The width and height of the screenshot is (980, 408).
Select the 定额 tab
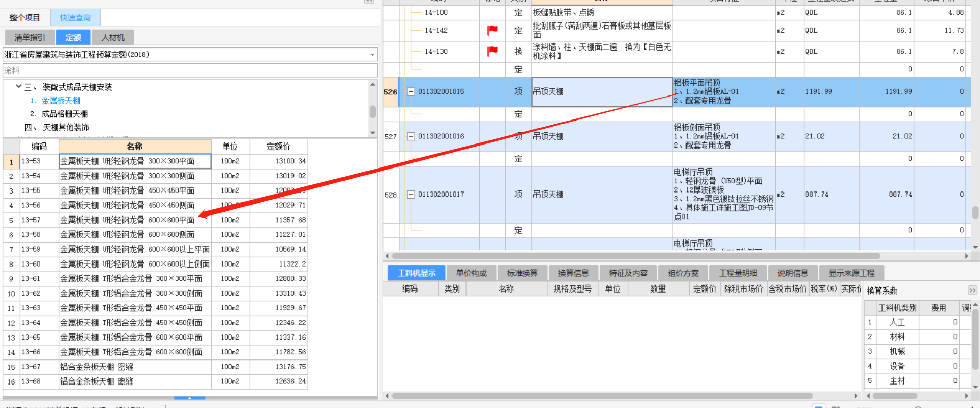click(73, 37)
